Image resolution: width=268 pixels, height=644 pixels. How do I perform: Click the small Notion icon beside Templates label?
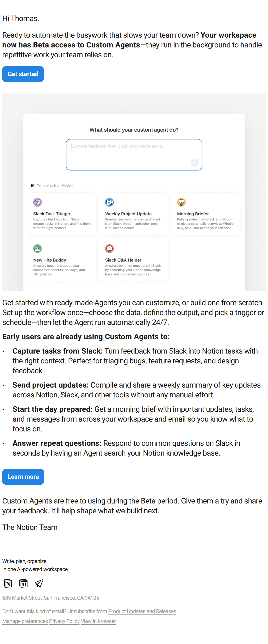pos(33,186)
